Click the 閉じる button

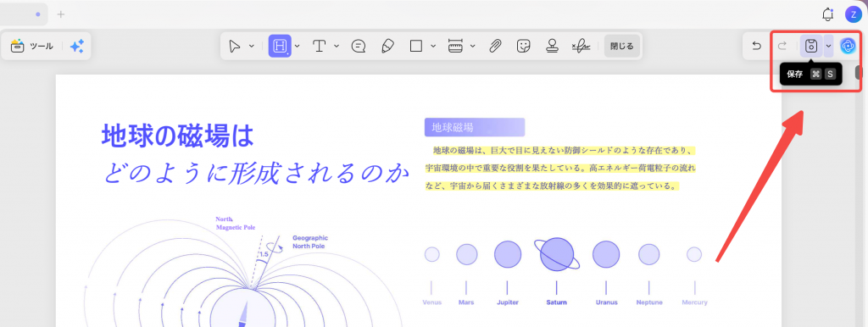(622, 46)
